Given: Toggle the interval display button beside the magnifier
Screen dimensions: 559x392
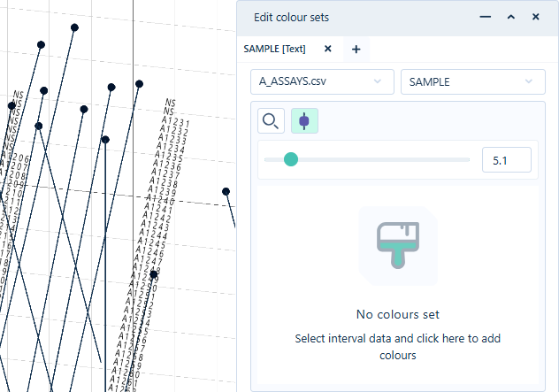Looking at the screenshot, I should click(304, 121).
